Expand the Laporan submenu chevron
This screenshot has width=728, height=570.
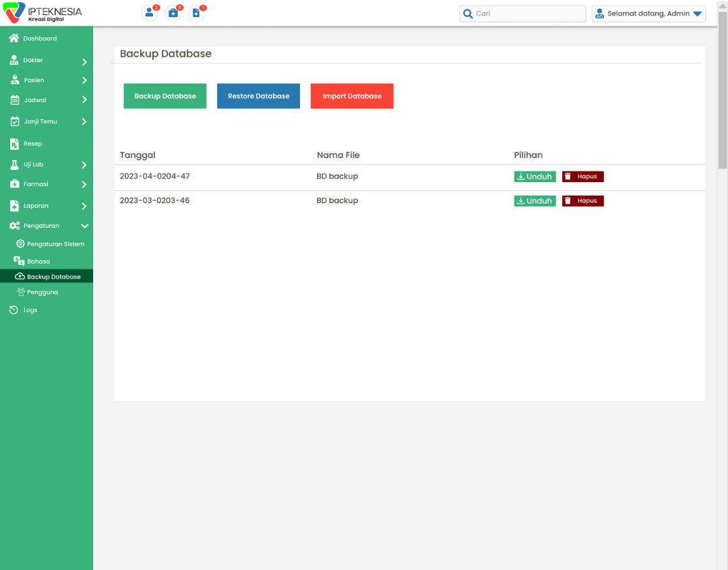[84, 206]
